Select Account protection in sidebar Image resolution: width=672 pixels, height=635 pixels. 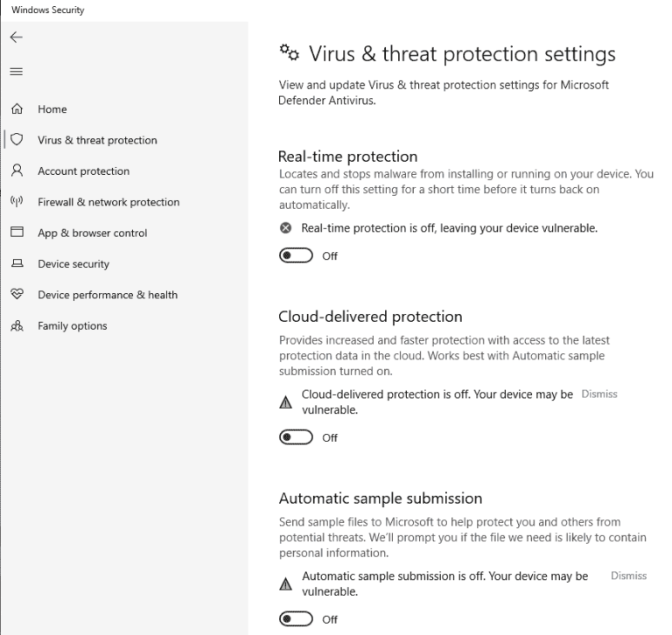pos(83,171)
